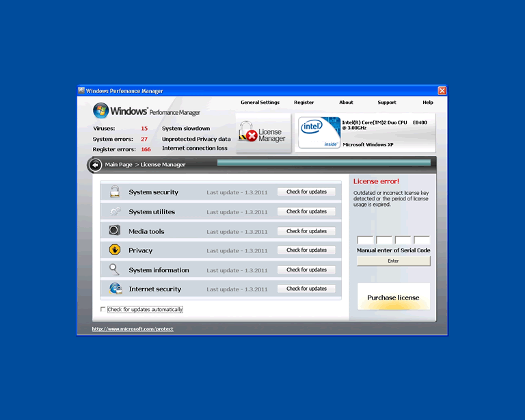This screenshot has width=525, height=420.
Task: Open the Register menu item
Action: (x=304, y=103)
